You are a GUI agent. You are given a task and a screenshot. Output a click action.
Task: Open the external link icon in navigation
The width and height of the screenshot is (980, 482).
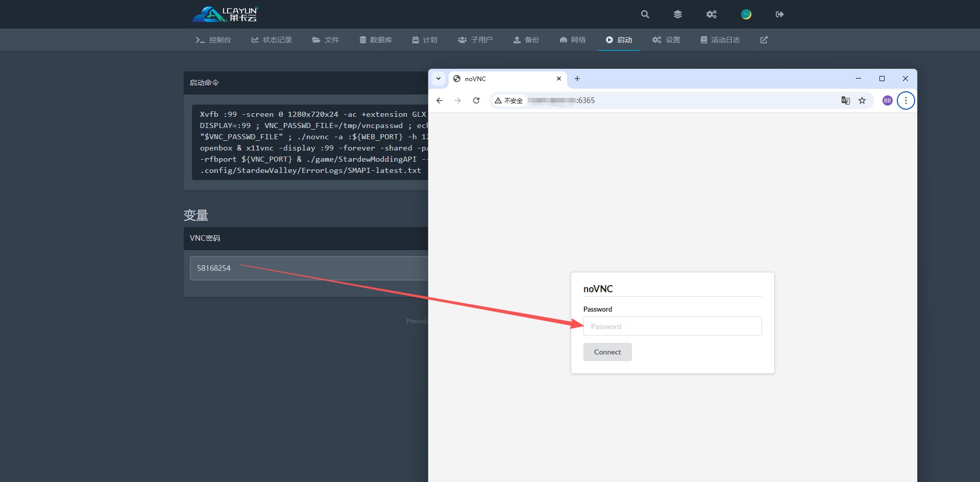click(764, 40)
